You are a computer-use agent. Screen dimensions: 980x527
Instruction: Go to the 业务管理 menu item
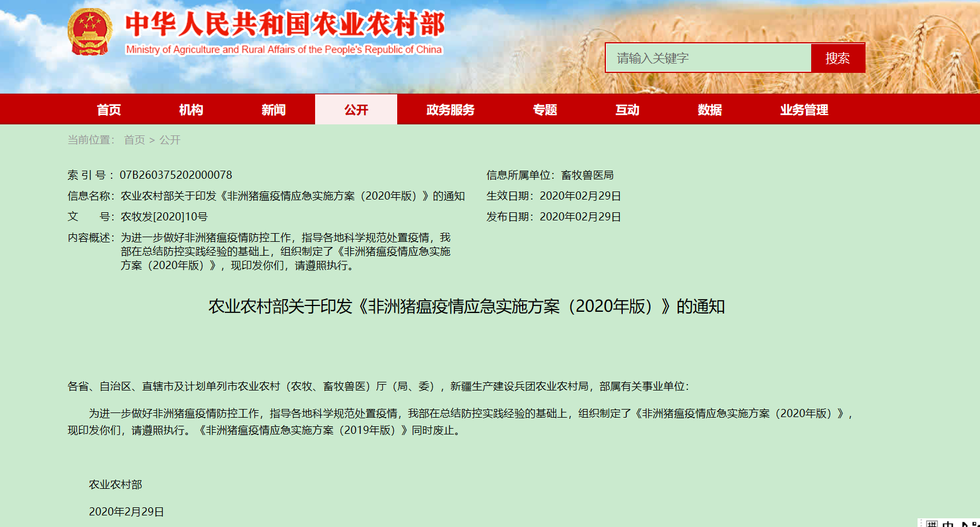tap(804, 110)
